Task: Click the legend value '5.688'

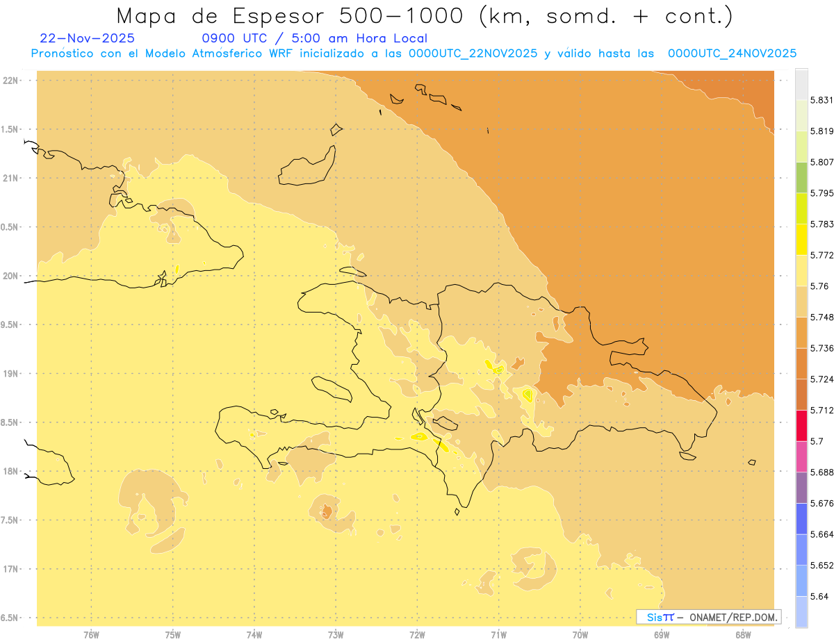Action: (821, 472)
